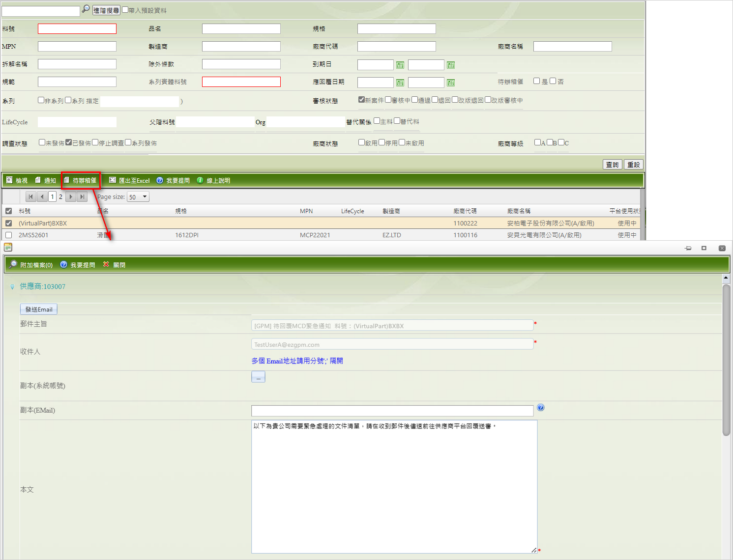Image resolution: width=733 pixels, height=560 pixels.
Task: Go to previous page of results
Action: tap(42, 197)
